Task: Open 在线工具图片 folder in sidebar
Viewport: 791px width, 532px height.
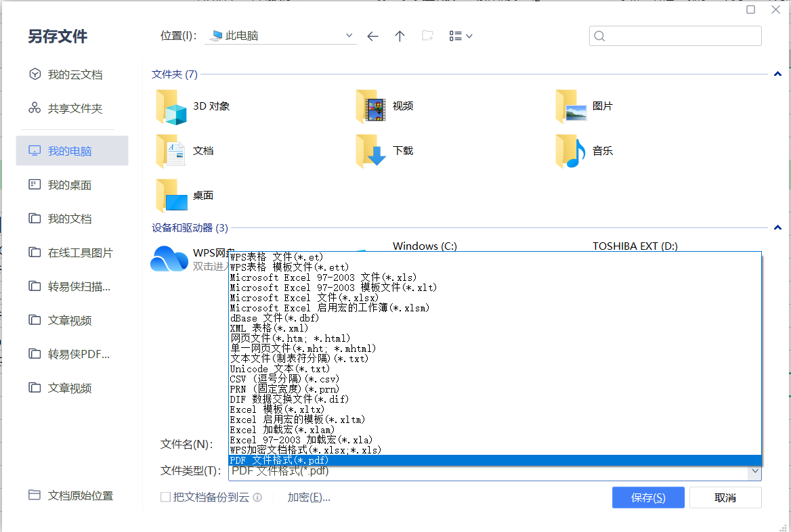Action: pyautogui.click(x=72, y=252)
